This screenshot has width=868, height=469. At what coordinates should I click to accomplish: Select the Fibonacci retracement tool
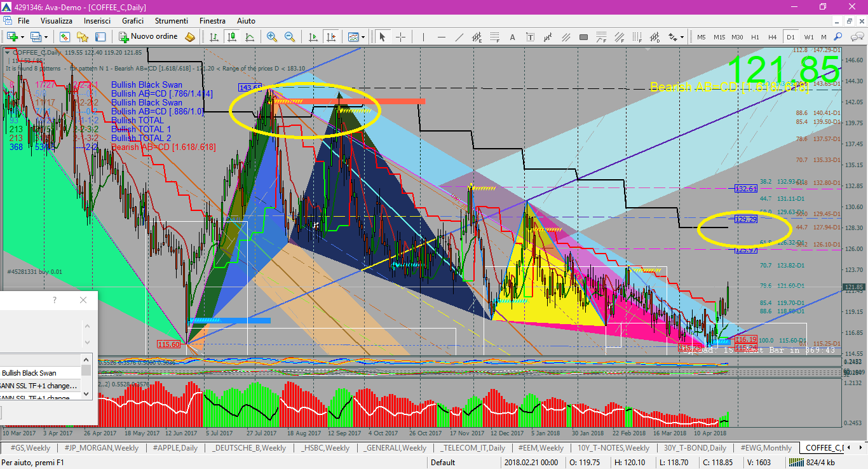coord(494,37)
